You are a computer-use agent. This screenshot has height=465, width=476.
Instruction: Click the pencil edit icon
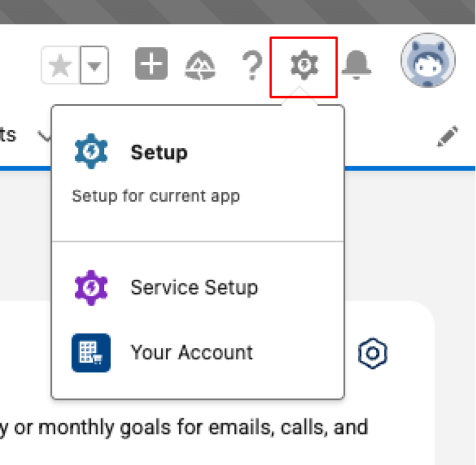click(447, 135)
